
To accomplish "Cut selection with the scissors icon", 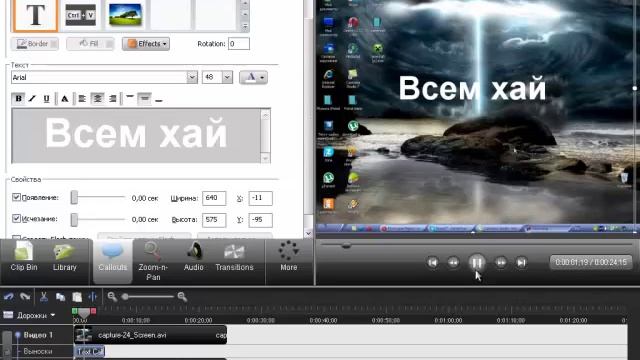I will click(x=44, y=297).
